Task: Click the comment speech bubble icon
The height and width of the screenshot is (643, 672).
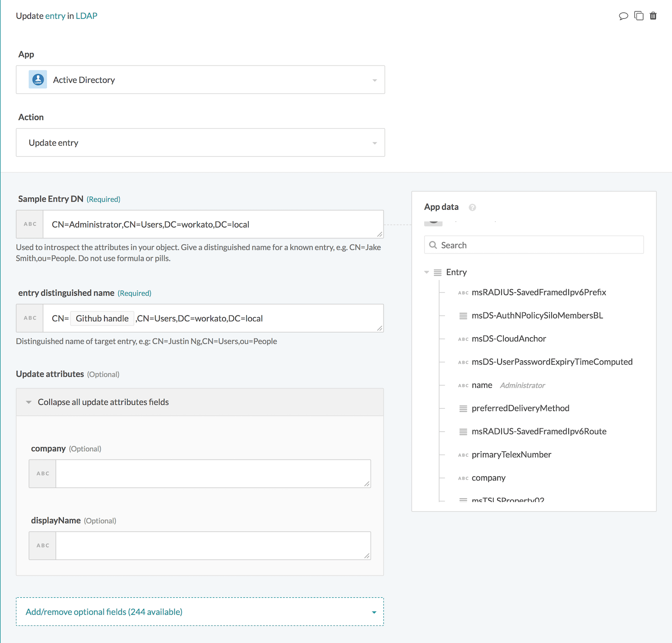Action: point(623,16)
